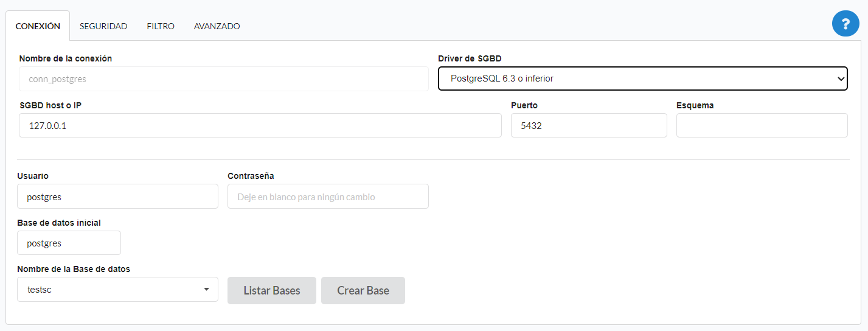Focus the Usuario text field
Viewport: 868px width, 331px height.
[x=117, y=197]
